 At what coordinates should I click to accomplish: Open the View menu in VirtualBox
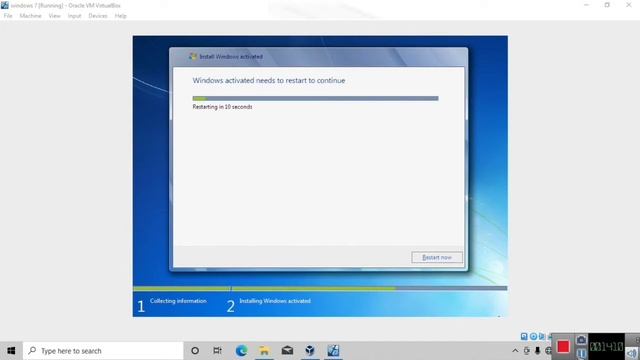tap(54, 16)
